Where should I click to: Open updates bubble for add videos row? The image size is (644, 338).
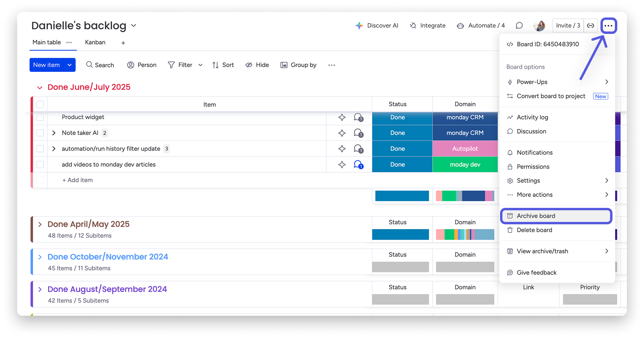(359, 165)
